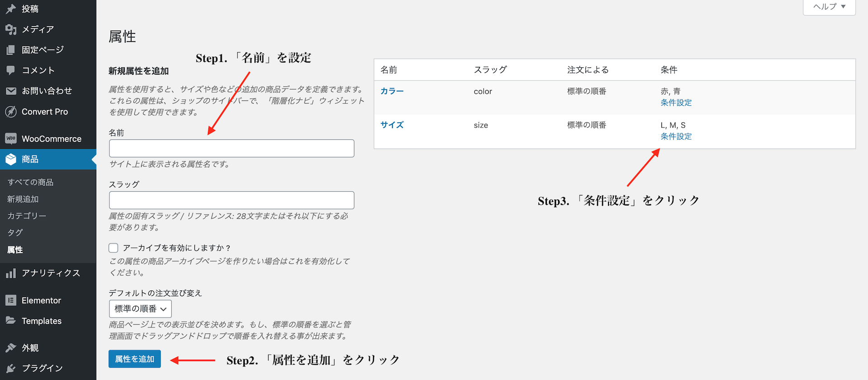Click the paintbrush icon beside 外観
This screenshot has height=380, width=868.
point(11,348)
